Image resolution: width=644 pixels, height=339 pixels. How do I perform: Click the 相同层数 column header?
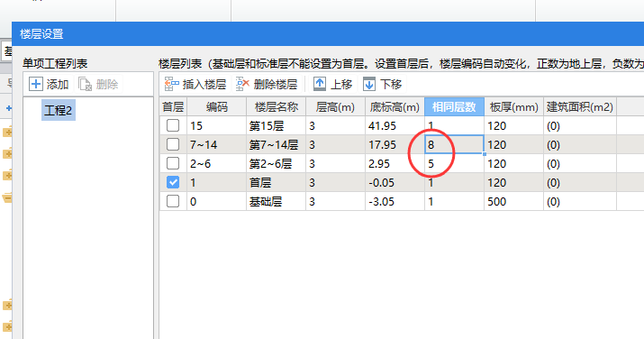pos(454,106)
